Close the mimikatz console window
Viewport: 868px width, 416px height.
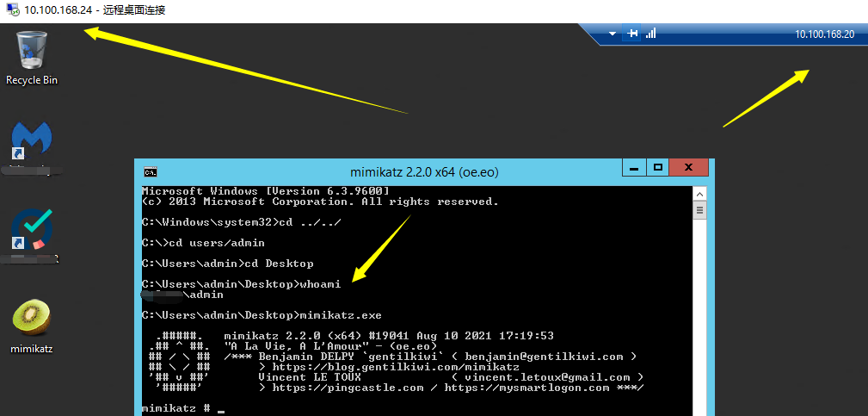(x=689, y=167)
